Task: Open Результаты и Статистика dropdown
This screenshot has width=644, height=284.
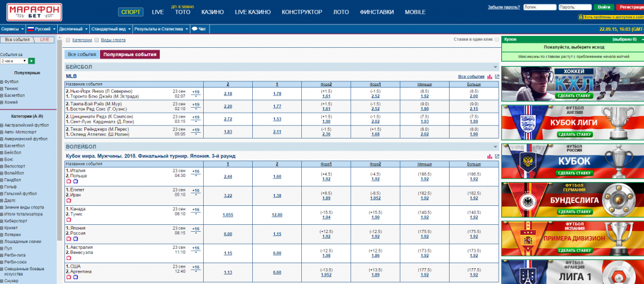Action: pos(162,29)
